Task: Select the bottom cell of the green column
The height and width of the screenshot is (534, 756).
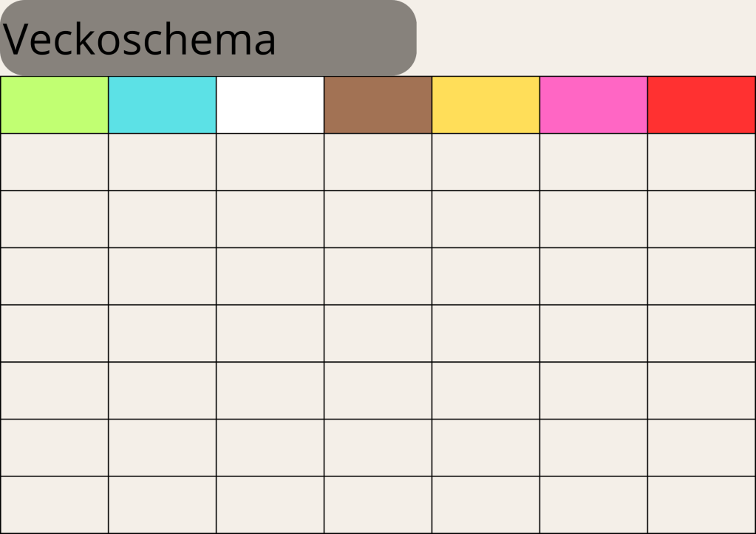Action: tap(55, 504)
